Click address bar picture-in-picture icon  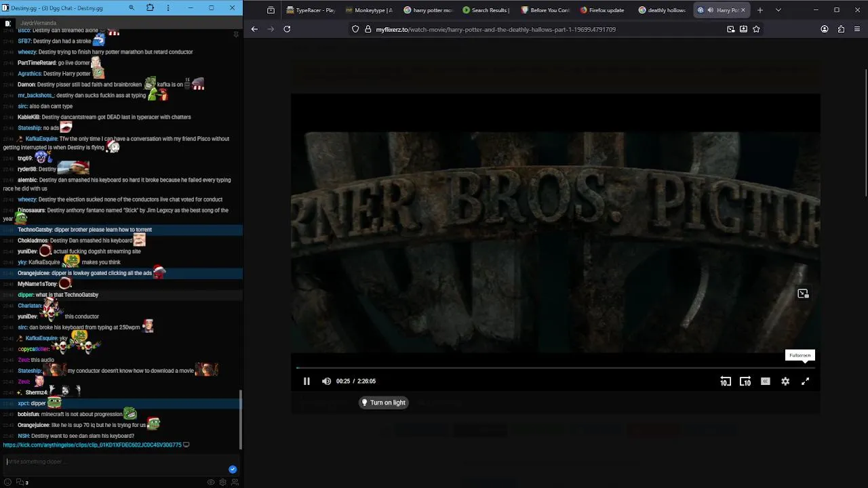(x=730, y=29)
